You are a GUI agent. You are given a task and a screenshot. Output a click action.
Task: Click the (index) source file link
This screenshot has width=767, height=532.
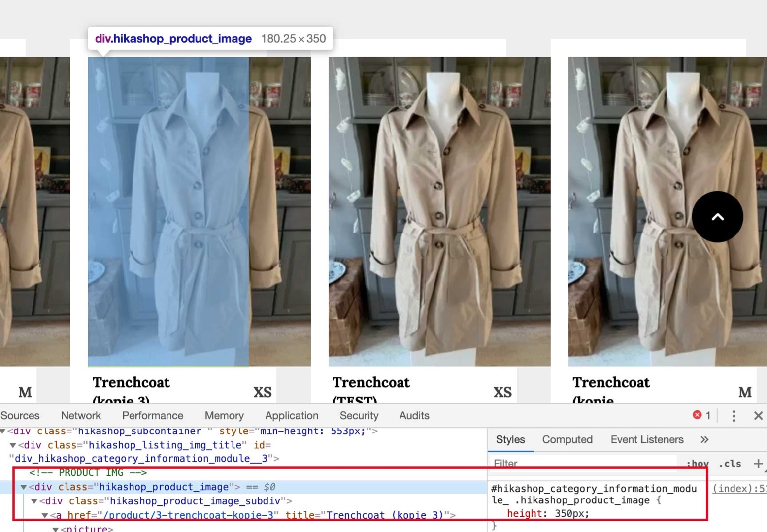(x=739, y=489)
